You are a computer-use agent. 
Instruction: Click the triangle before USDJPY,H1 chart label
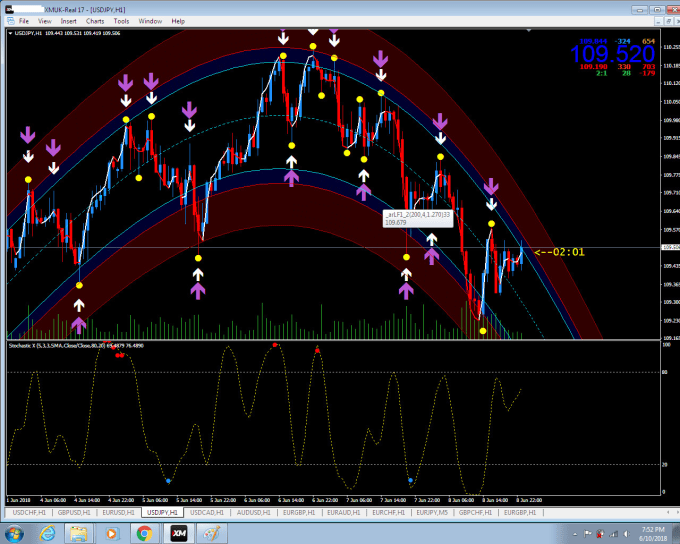coord(10,33)
